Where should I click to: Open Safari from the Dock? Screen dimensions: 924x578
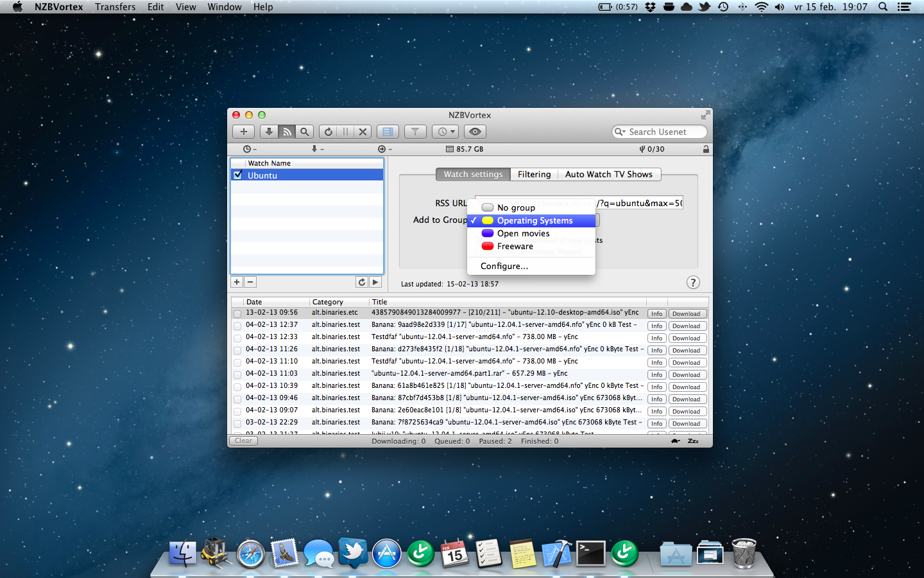[x=250, y=554]
